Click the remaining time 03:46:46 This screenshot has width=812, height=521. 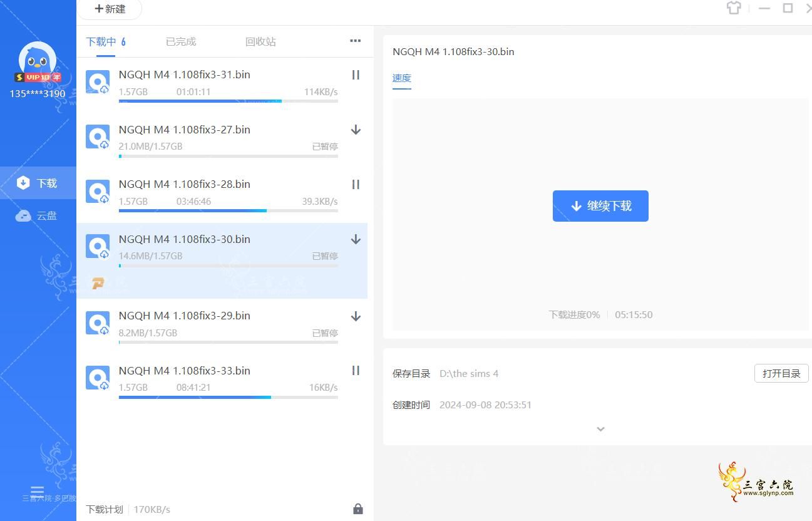coord(193,202)
